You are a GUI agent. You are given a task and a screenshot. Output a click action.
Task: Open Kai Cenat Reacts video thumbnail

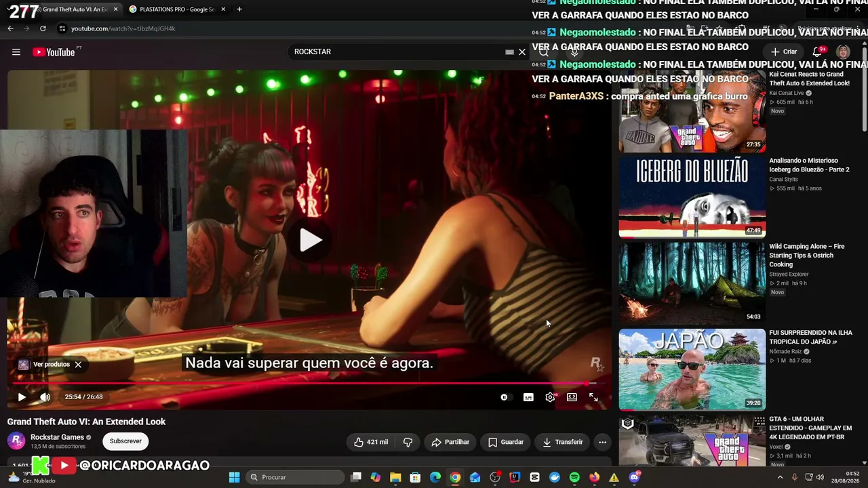click(x=692, y=111)
